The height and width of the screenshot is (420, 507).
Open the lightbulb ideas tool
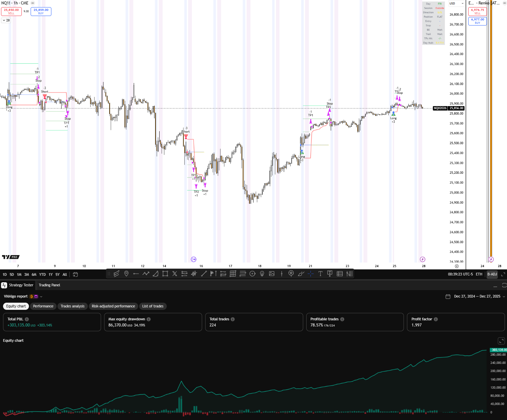pos(262,274)
